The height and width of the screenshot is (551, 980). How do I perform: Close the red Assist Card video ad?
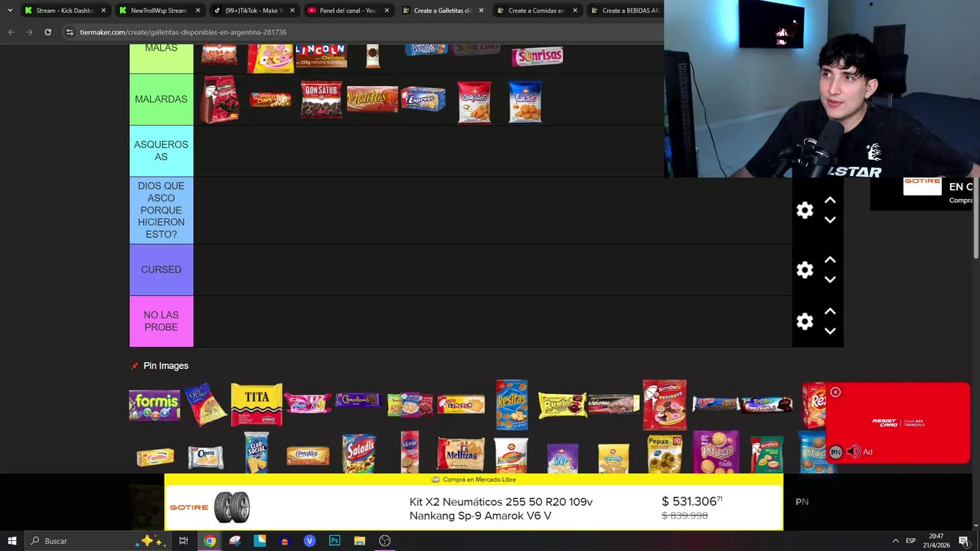pyautogui.click(x=835, y=392)
